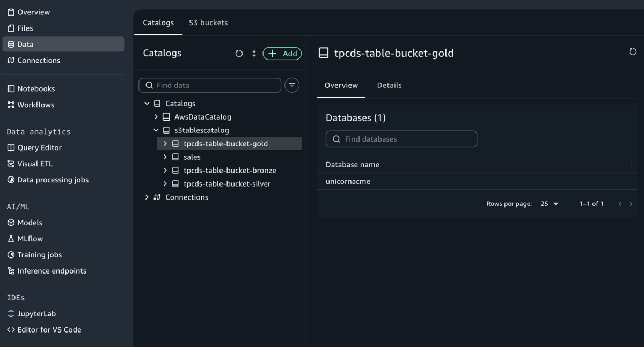
Task: Open Visual ETL in the sidebar
Action: (35, 164)
